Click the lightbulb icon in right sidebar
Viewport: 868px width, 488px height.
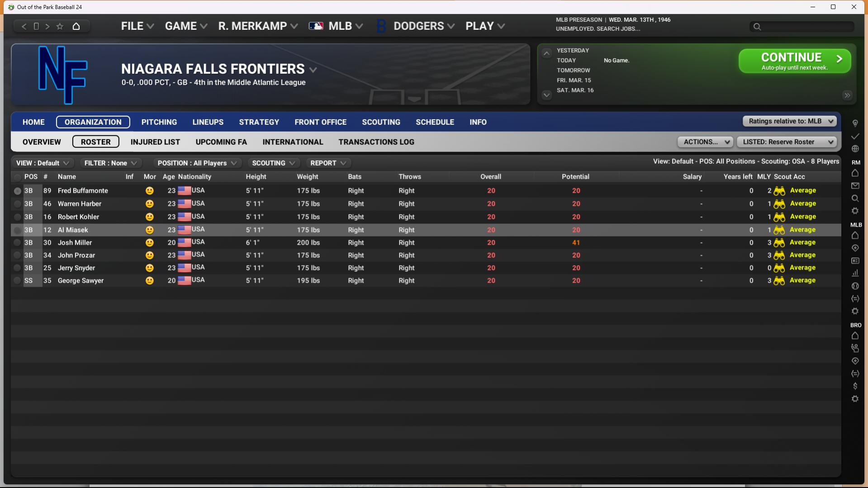(x=855, y=123)
